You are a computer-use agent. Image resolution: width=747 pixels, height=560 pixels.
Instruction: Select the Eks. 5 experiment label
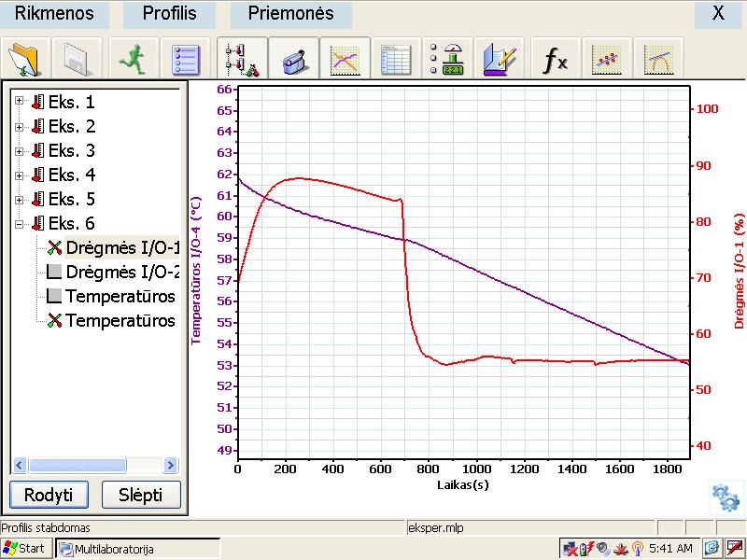(72, 199)
